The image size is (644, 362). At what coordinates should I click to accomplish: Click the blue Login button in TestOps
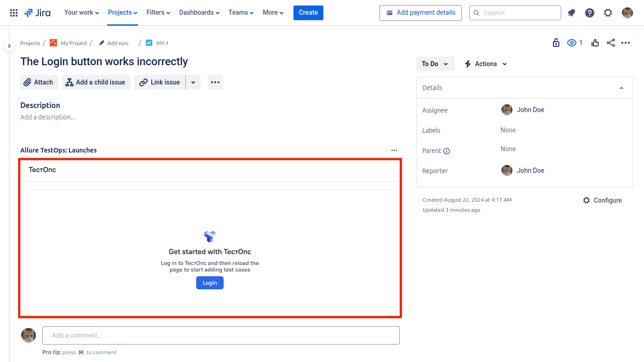point(210,283)
